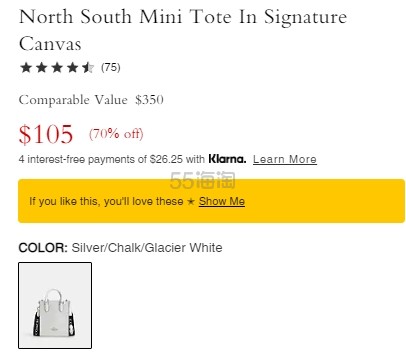The image size is (406, 360).
Task: Select the Silver/Chalk/Glacier White color swatch
Action: pos(55,305)
